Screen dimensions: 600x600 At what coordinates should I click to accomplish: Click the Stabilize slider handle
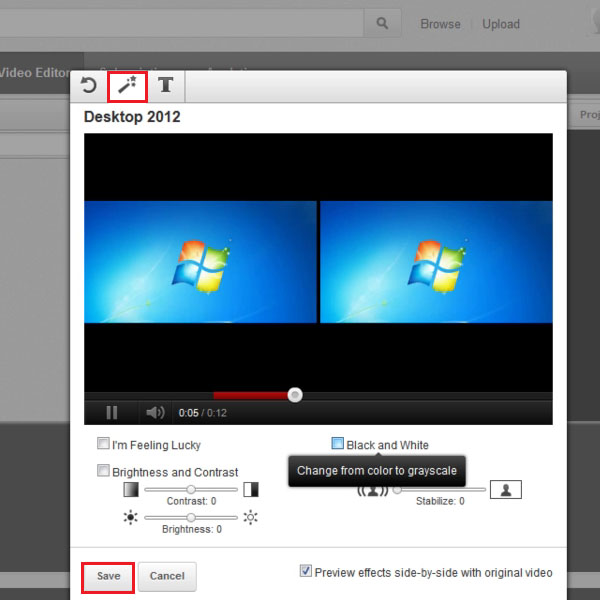point(398,489)
